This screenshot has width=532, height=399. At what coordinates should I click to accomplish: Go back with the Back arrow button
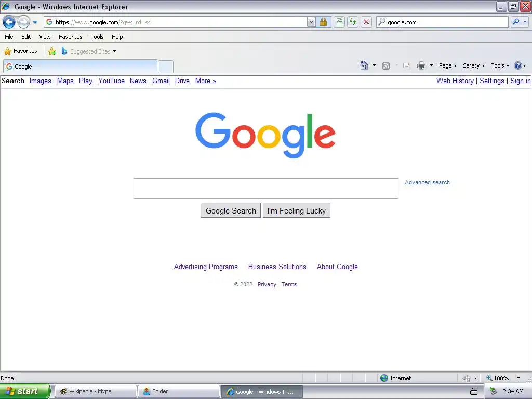[9, 22]
